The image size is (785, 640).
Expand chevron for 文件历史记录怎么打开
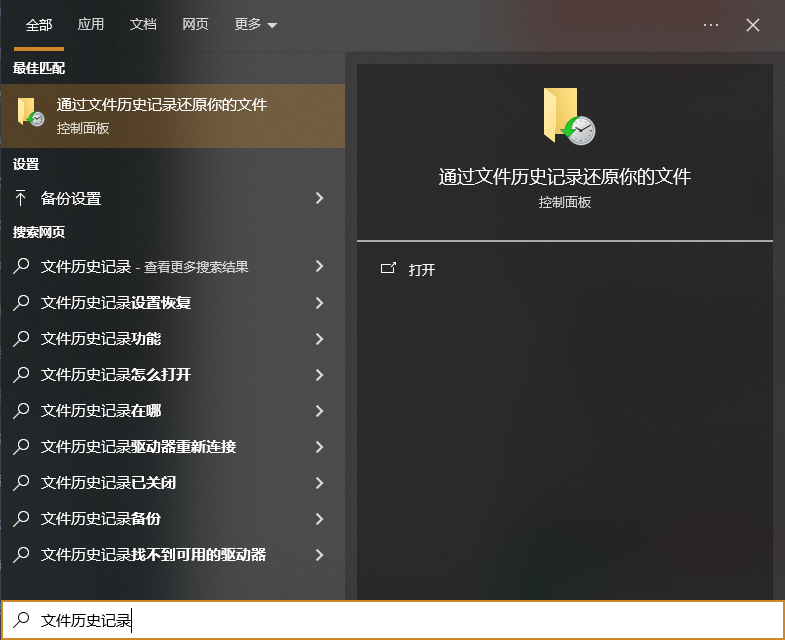pos(319,375)
